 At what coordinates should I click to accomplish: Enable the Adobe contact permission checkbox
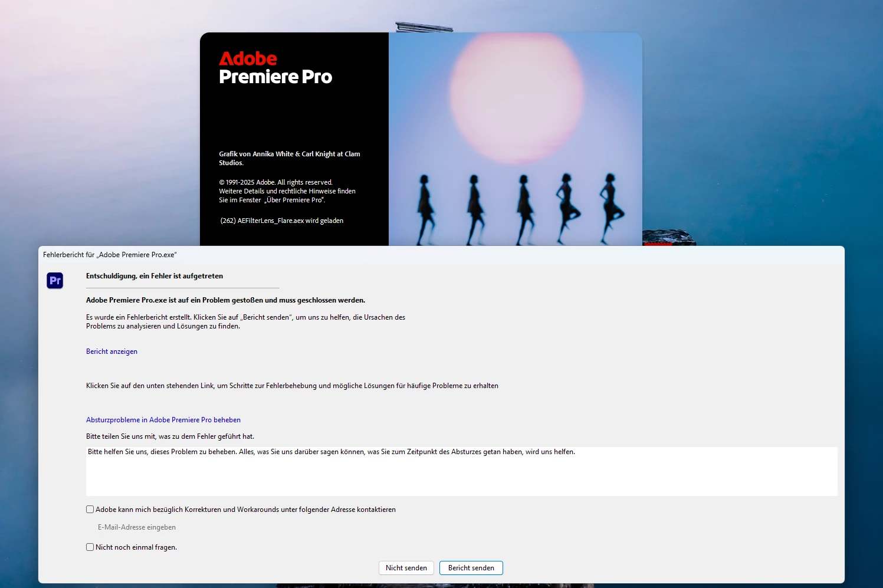pyautogui.click(x=90, y=510)
